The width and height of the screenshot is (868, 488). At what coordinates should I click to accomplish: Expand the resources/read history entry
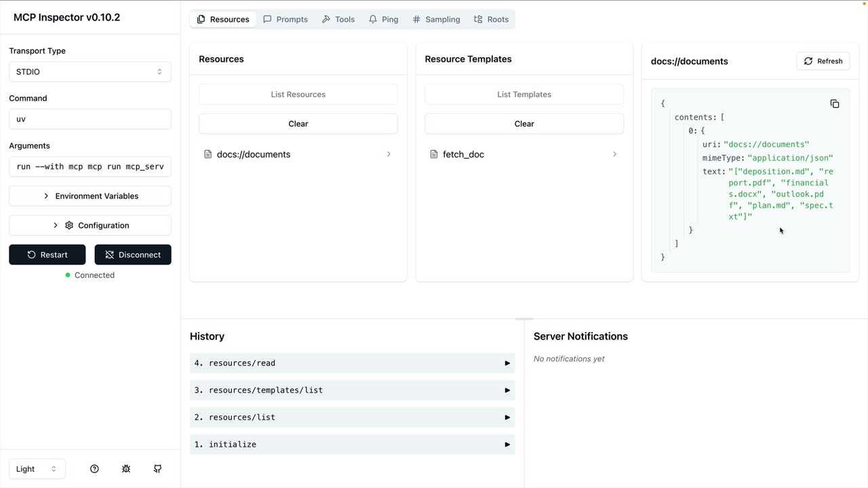(x=352, y=363)
